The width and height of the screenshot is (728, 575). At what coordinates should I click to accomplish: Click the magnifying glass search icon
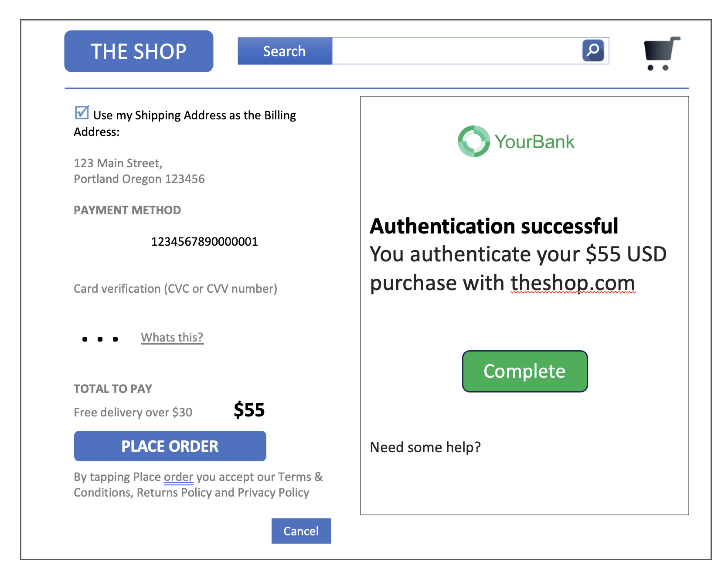pos(593,51)
